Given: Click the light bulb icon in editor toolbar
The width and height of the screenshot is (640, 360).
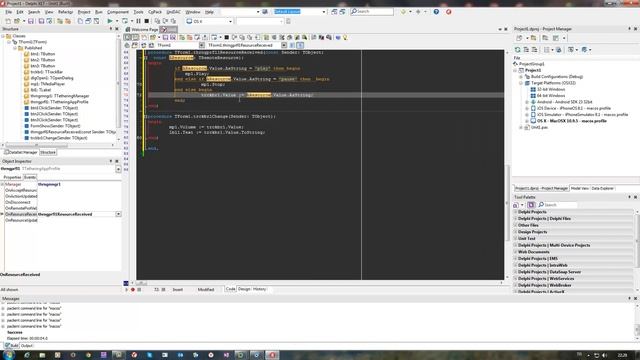Looking at the screenshot, I should [x=345, y=37].
